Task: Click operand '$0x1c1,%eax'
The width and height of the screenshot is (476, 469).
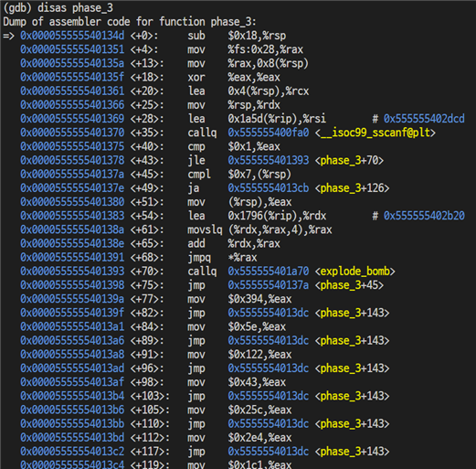Action: pos(259,464)
